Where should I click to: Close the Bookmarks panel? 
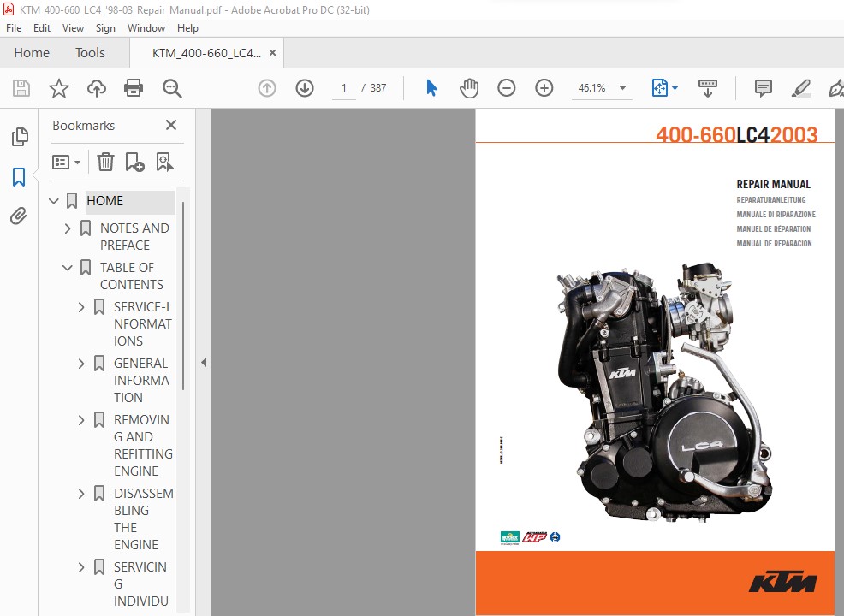171,125
